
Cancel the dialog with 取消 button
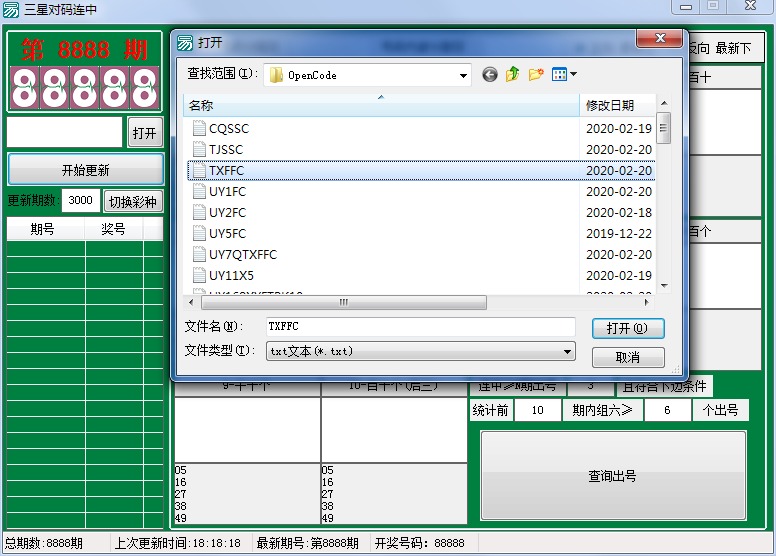[628, 357]
